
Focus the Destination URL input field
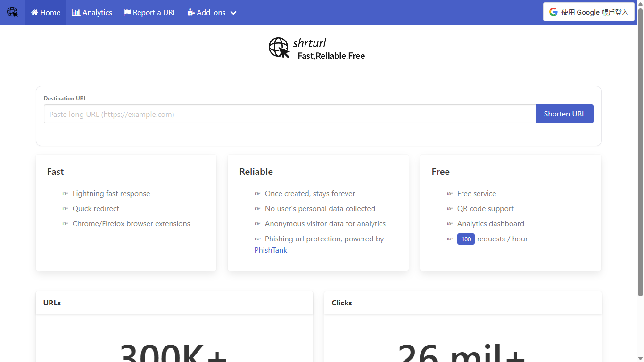[x=290, y=114]
